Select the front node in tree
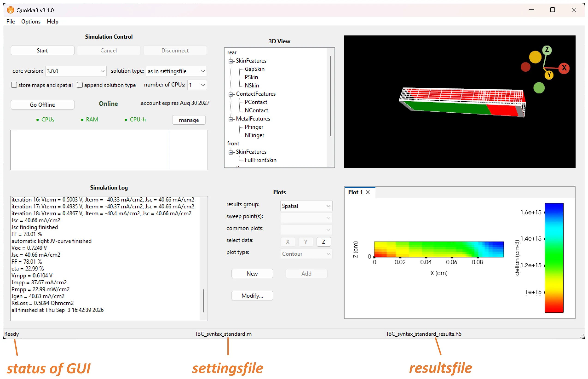Viewport: 588px width, 379px height. tap(233, 144)
